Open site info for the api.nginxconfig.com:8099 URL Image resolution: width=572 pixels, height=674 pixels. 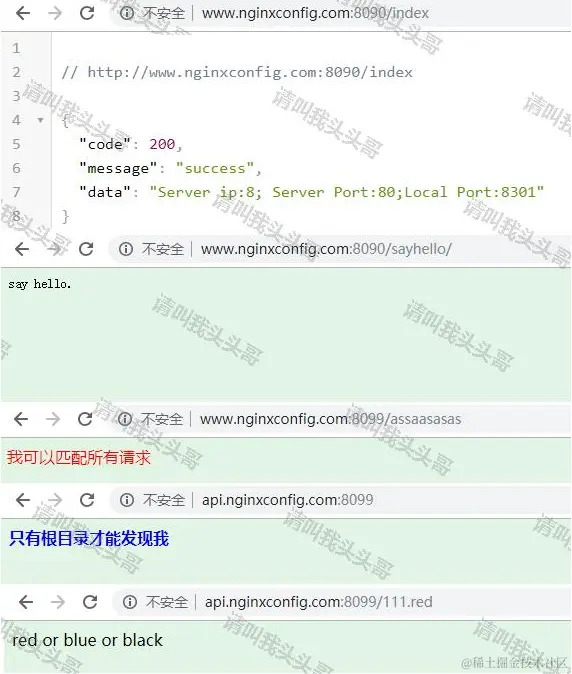click(127, 500)
